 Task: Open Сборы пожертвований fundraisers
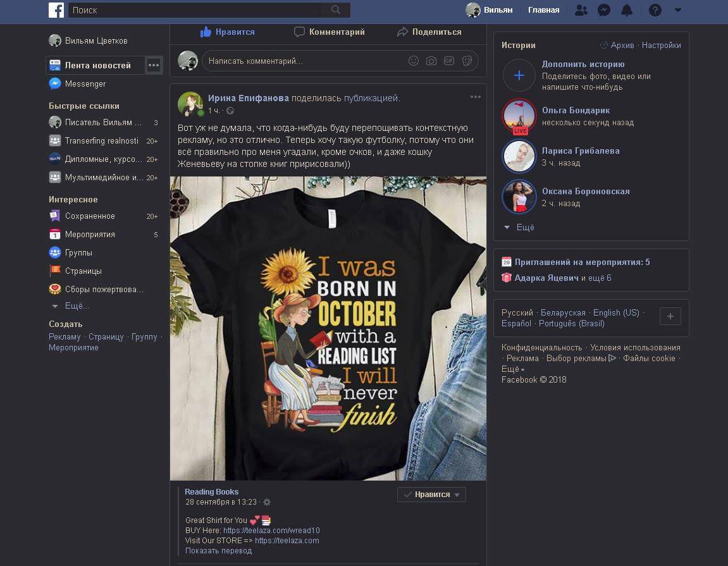point(96,289)
